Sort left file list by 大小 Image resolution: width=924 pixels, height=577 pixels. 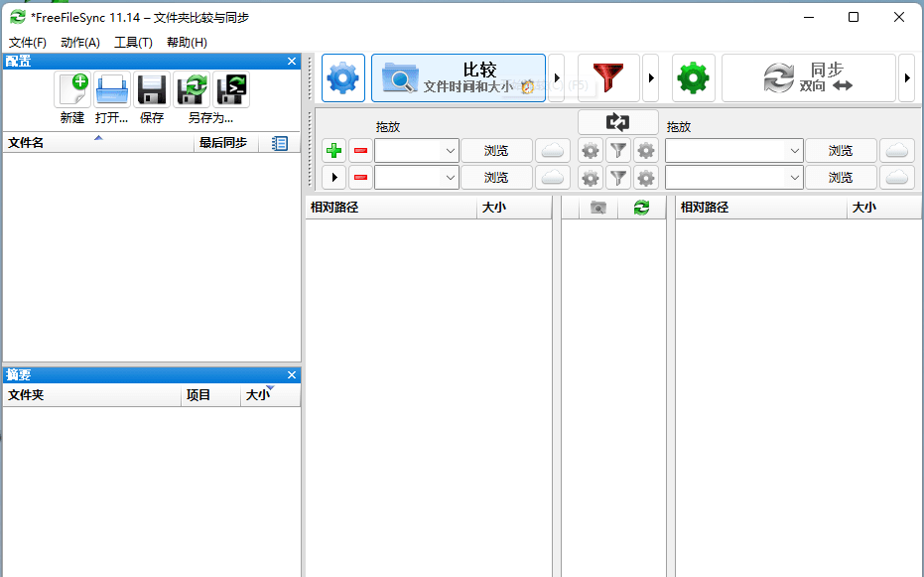[514, 208]
